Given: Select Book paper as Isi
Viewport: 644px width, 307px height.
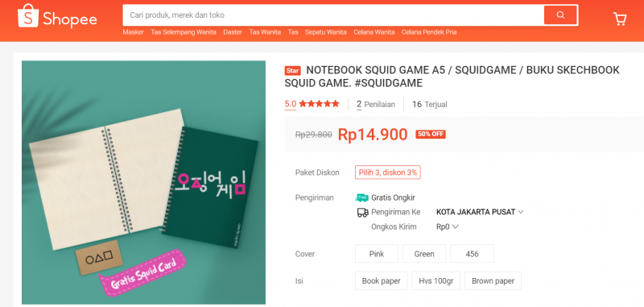Looking at the screenshot, I should click(381, 280).
